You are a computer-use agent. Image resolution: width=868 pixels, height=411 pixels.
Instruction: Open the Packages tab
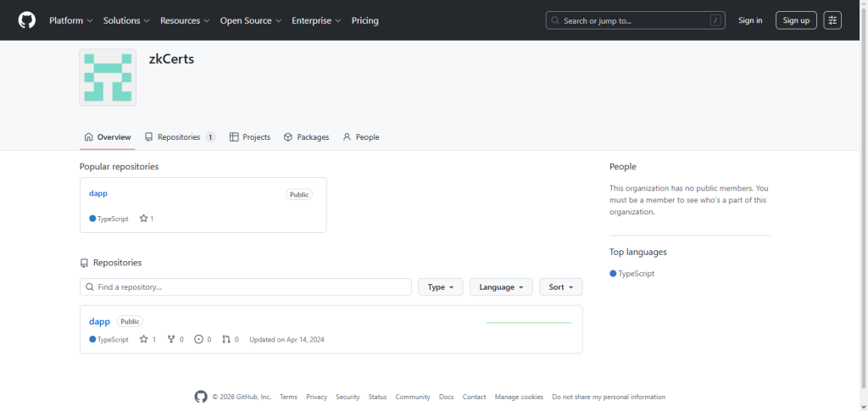tap(306, 137)
